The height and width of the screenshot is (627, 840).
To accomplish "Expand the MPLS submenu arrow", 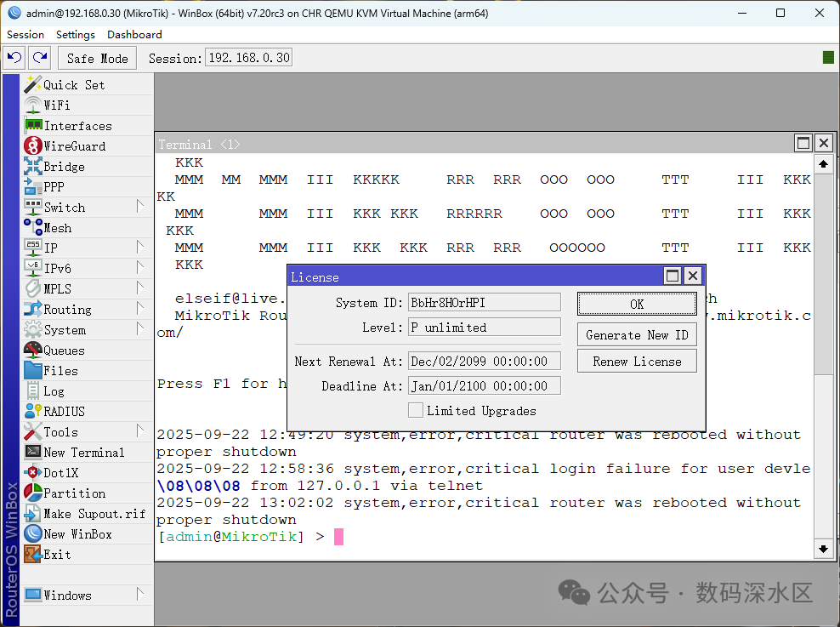I will (139, 288).
